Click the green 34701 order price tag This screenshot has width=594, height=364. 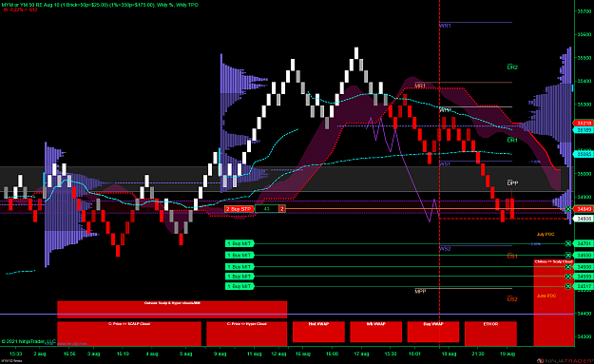pos(583,243)
